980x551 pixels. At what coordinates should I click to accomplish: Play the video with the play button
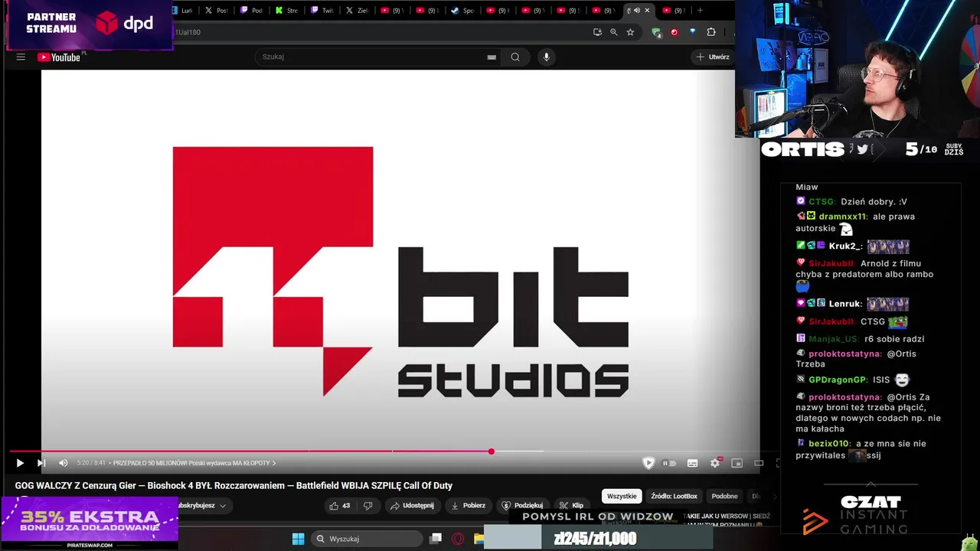[x=20, y=463]
